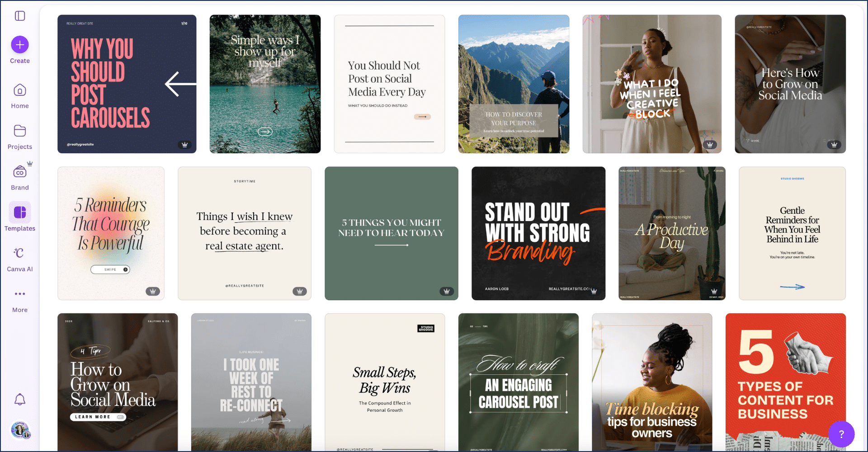Viewport: 868px width, 452px height.
Task: Open Brand kit in sidebar
Action: coord(20,178)
